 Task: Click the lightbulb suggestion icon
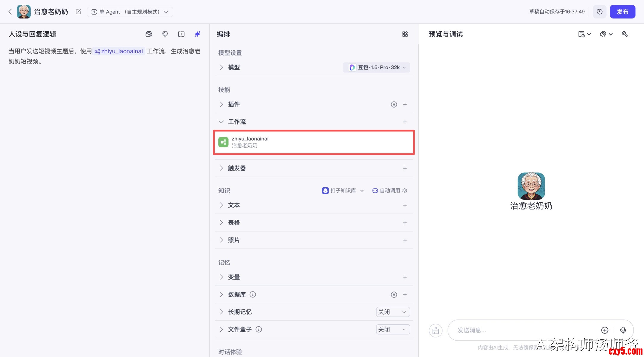point(165,34)
